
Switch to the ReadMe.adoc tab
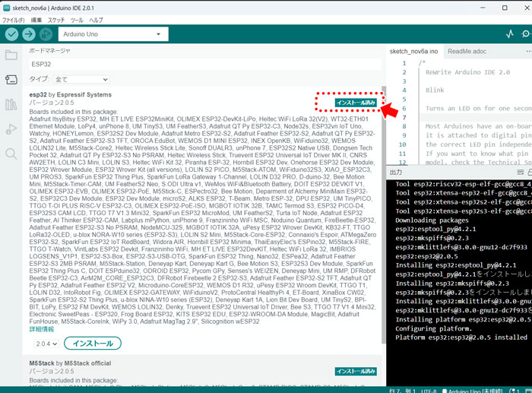point(467,51)
